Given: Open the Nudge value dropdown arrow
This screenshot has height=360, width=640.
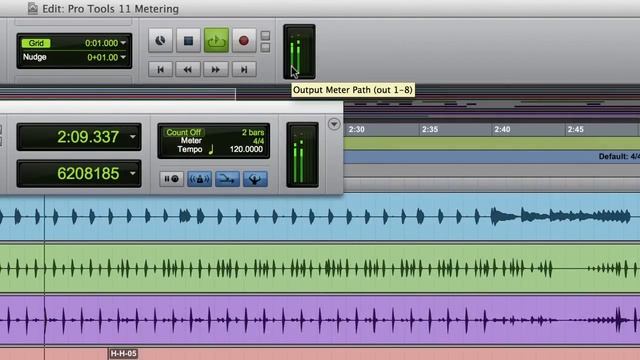Looking at the screenshot, I should point(123,58).
